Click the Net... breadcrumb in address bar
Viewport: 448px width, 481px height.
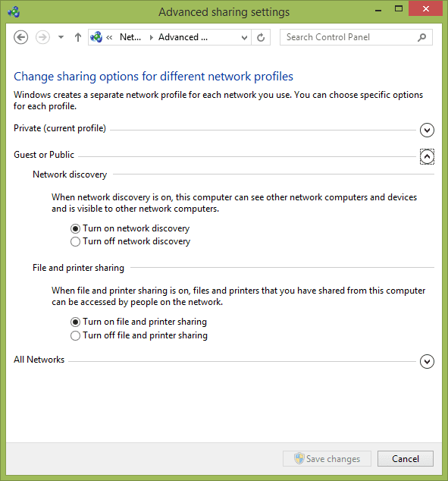point(130,37)
